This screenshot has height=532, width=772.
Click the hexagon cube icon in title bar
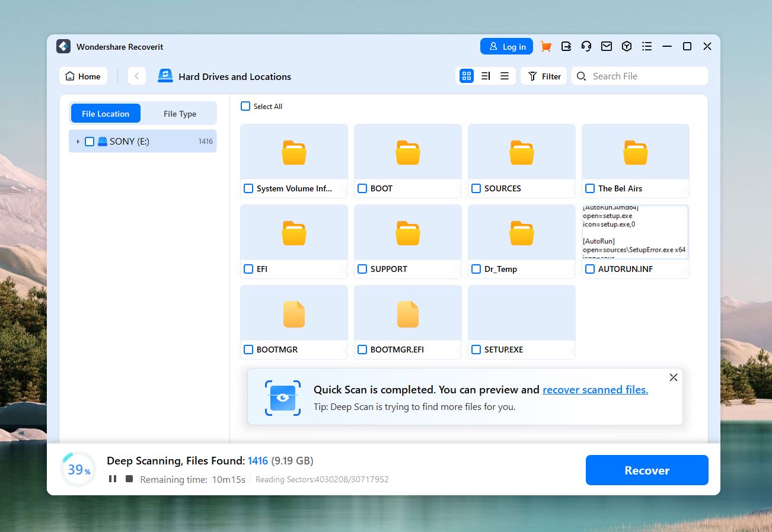coord(627,46)
